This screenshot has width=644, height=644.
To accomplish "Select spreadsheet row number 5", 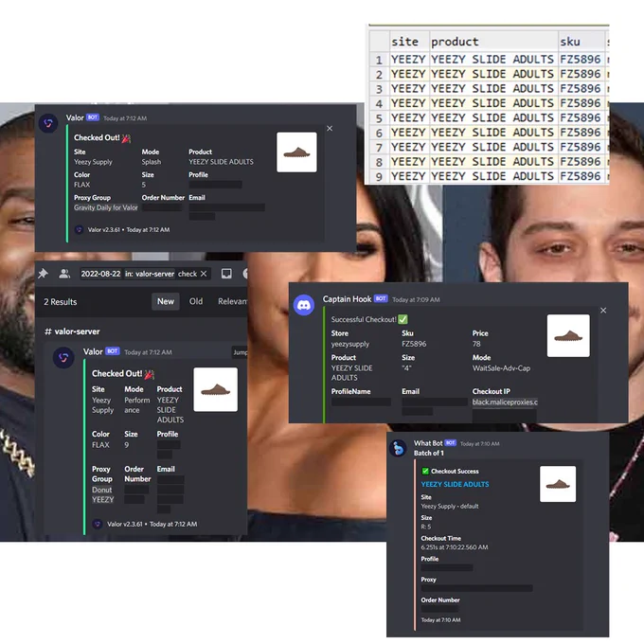I will click(379, 117).
